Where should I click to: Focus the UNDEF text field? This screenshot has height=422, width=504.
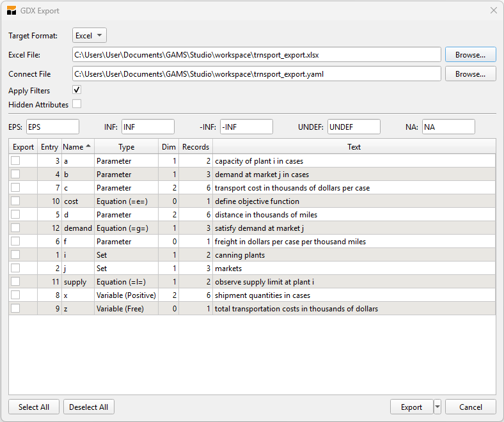coord(354,127)
